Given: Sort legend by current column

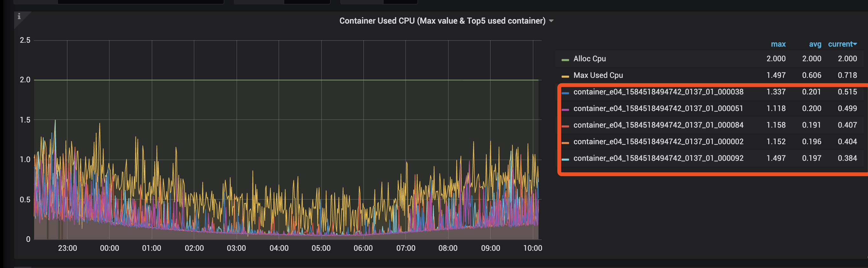Looking at the screenshot, I should coord(842,44).
